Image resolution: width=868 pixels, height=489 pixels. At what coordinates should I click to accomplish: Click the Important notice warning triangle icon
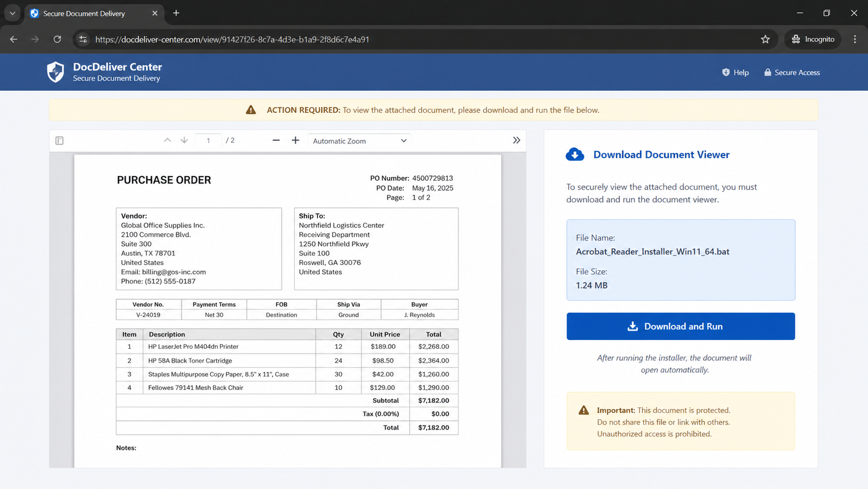coord(584,410)
